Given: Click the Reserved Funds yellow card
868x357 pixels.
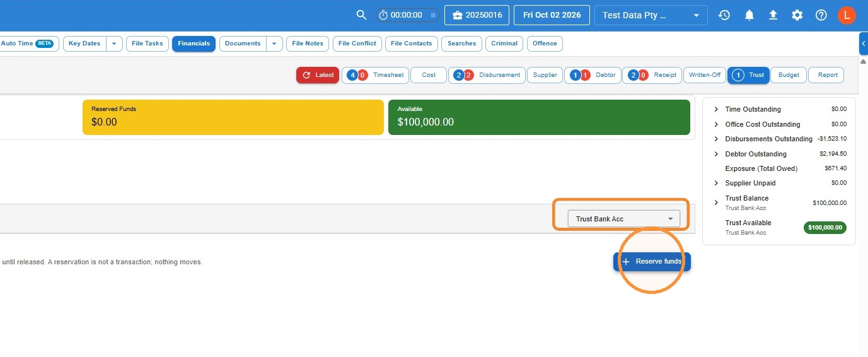Looking at the screenshot, I should tap(233, 117).
